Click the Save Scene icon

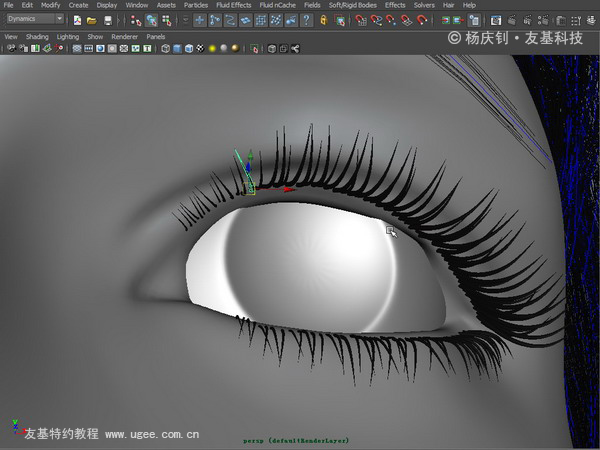click(x=108, y=20)
